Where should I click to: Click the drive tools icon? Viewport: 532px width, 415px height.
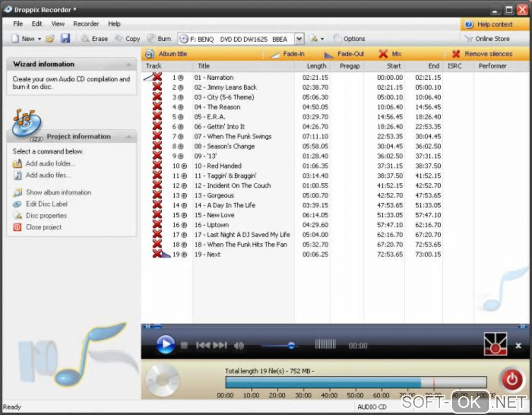coord(314,38)
